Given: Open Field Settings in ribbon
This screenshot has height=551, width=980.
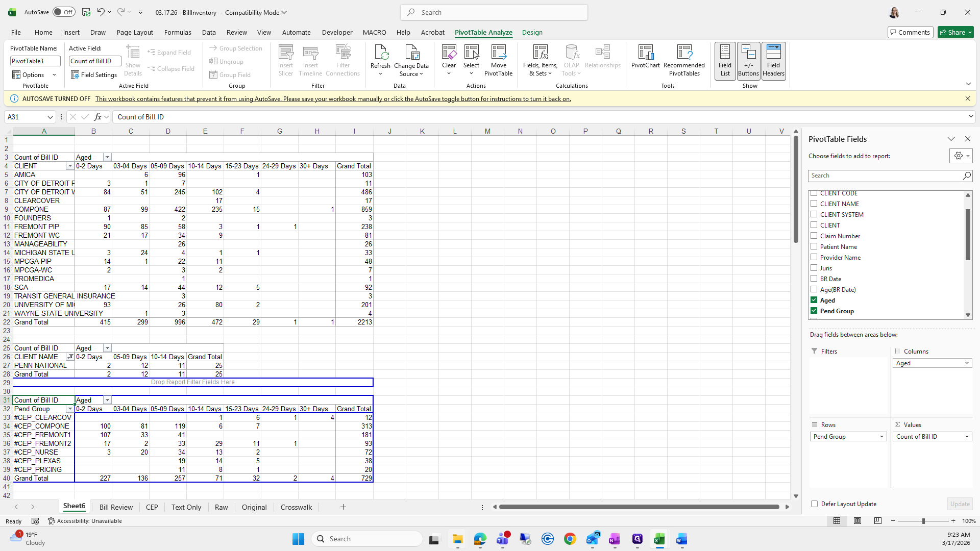Looking at the screenshot, I should click(94, 75).
